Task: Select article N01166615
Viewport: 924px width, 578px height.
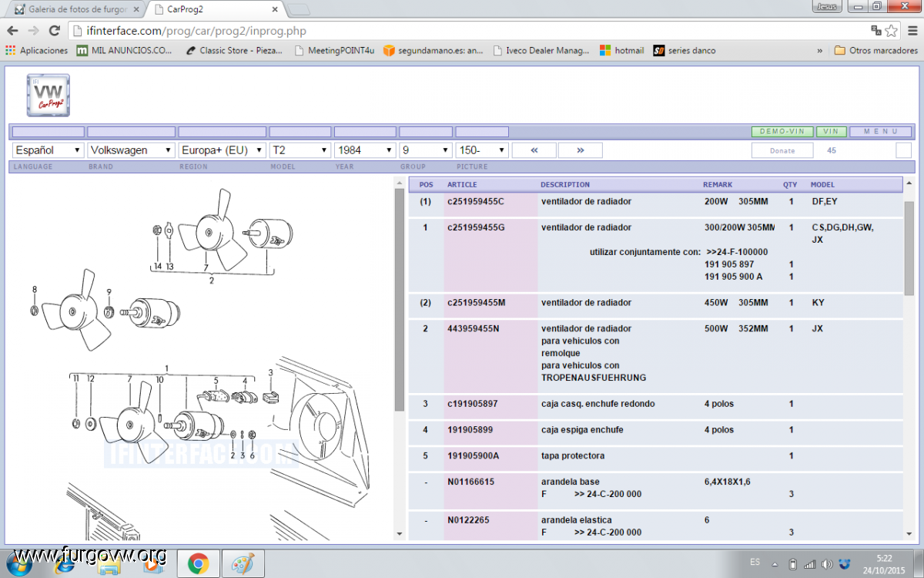Action: tap(470, 482)
